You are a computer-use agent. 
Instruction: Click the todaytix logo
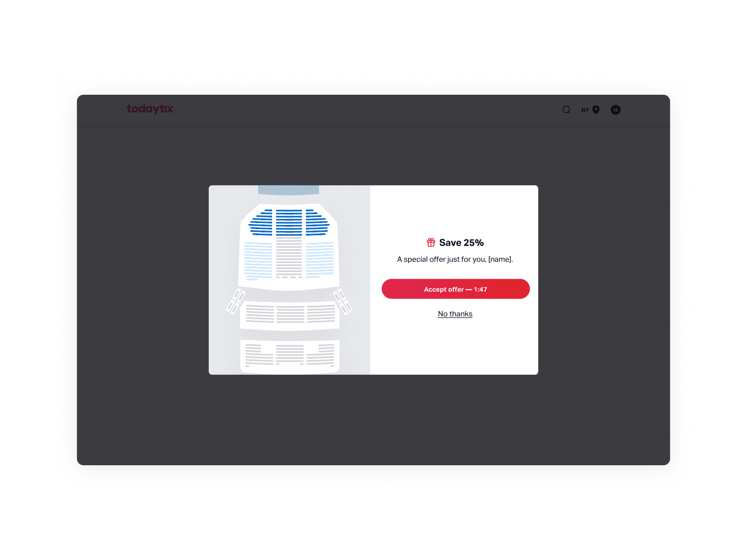tap(150, 109)
